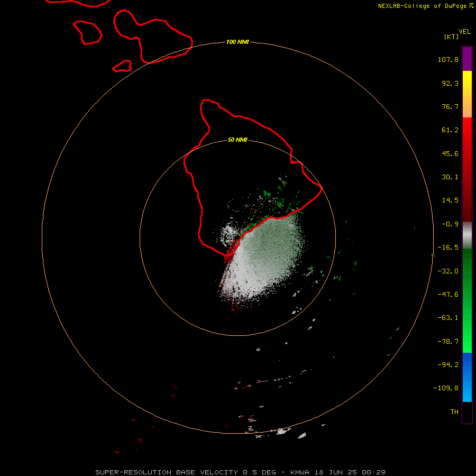
Task: Click the 45.6 legend value
Action: (450, 153)
